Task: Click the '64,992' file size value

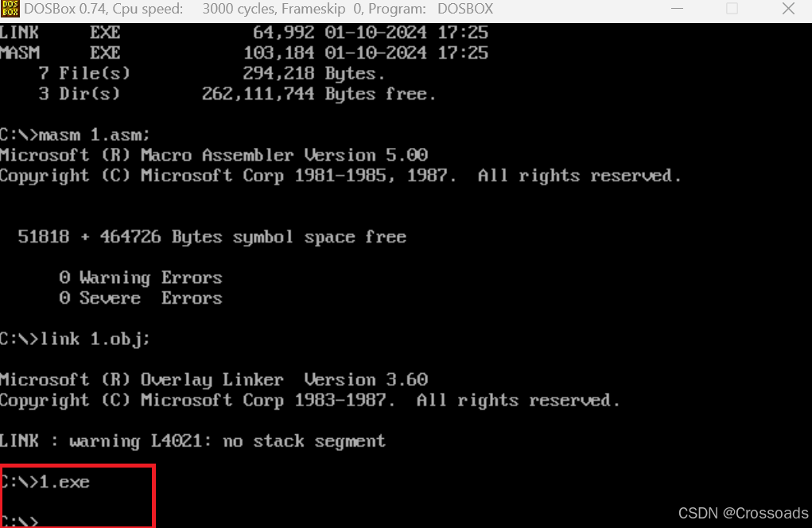Action: pos(283,33)
